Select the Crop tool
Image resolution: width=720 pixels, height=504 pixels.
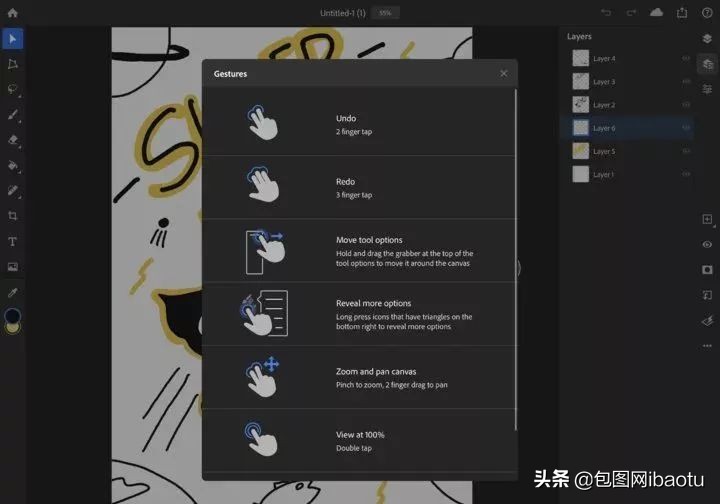coord(12,216)
